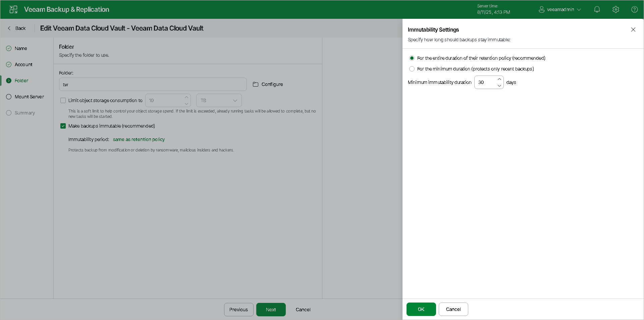The height and width of the screenshot is (320, 644).
Task: Open the Account wizard step
Action: [x=23, y=64]
